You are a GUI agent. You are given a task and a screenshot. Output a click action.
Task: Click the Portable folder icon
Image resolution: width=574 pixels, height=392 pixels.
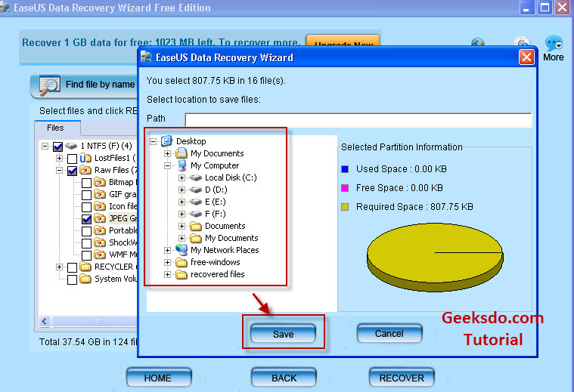pyautogui.click(x=100, y=230)
